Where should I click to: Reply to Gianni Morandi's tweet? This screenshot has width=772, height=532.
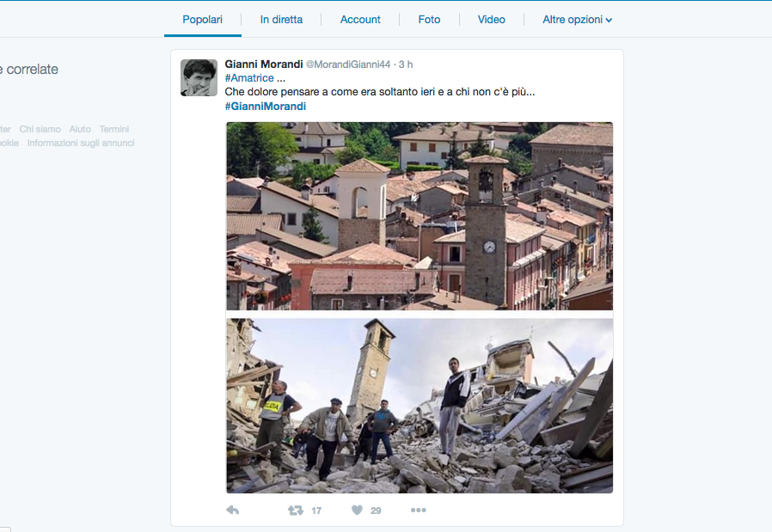coord(231,510)
